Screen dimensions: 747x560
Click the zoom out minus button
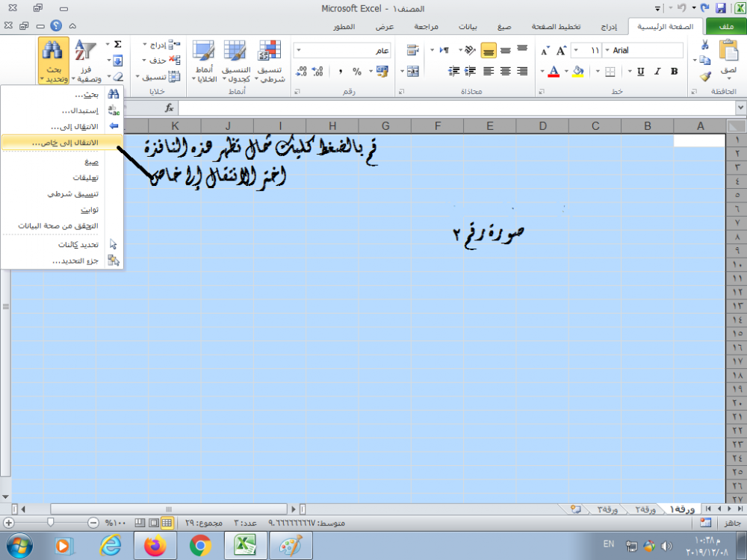pos(93,523)
